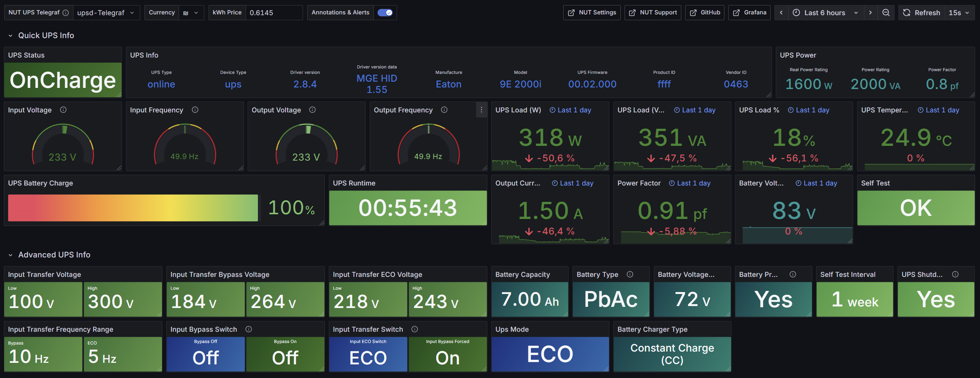This screenshot has height=378, width=980.
Task: Click info icon next to Input Frequency
Action: [195, 110]
